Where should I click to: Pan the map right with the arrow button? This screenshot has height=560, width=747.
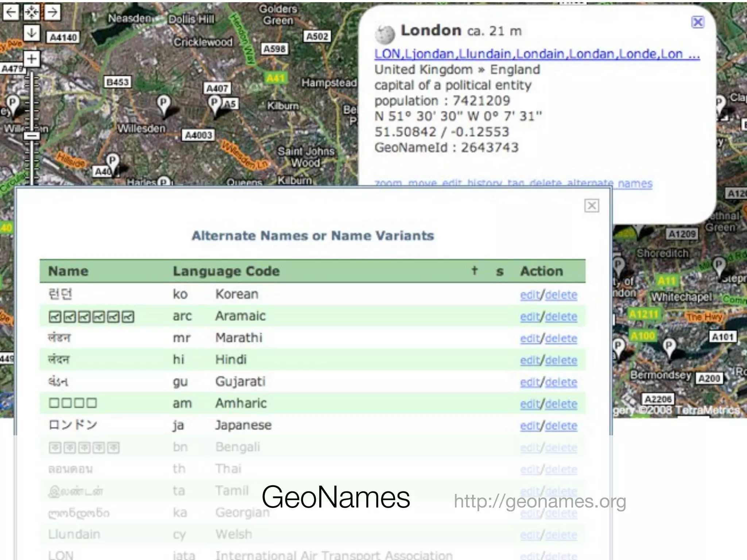coord(53,12)
